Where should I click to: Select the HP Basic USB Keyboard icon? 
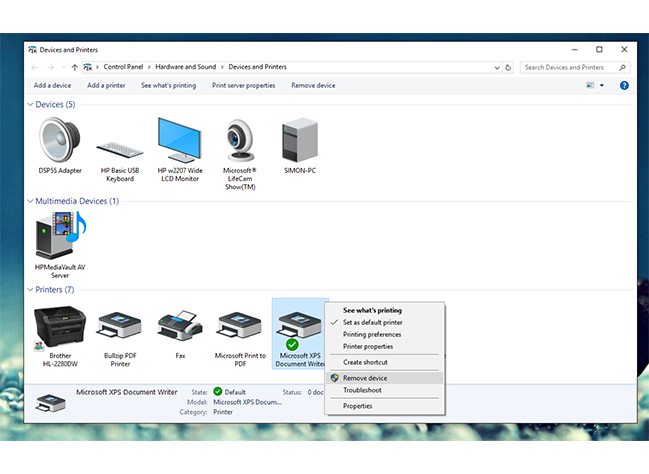120,161
